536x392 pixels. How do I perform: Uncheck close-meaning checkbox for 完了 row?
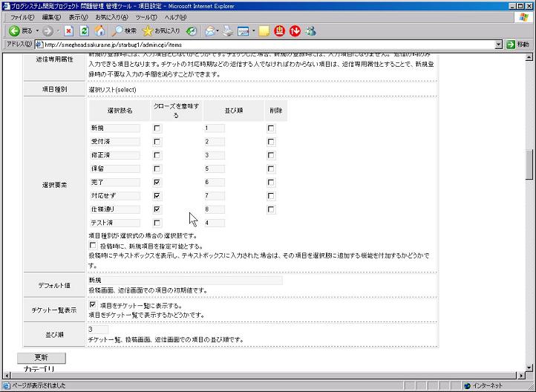(x=157, y=182)
